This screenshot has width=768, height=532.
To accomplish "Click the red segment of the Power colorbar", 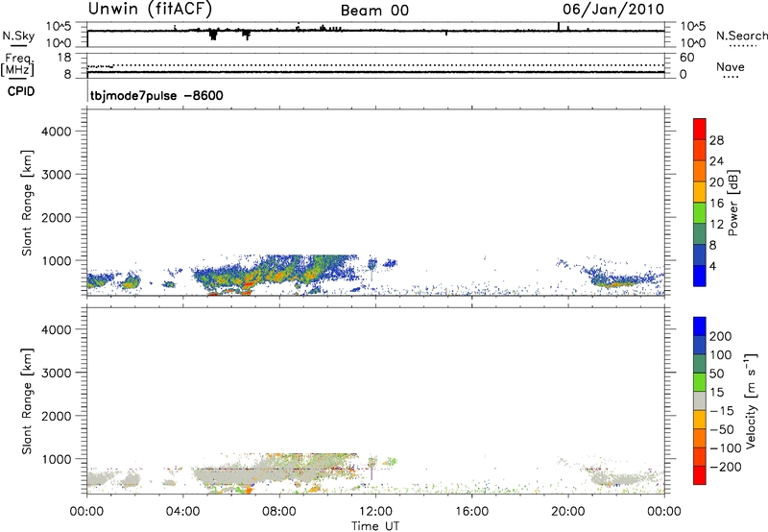I will pyautogui.click(x=700, y=129).
